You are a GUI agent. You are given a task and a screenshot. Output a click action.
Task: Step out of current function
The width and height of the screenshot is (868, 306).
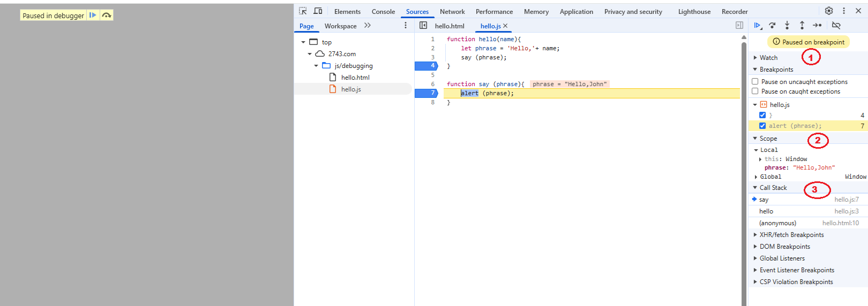[x=802, y=25]
